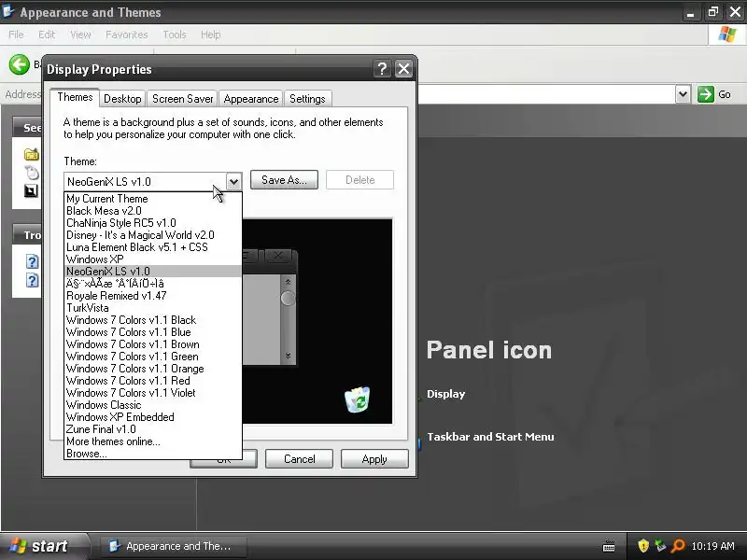Switch to the Themes tab
This screenshot has width=747, height=560.
[75, 97]
